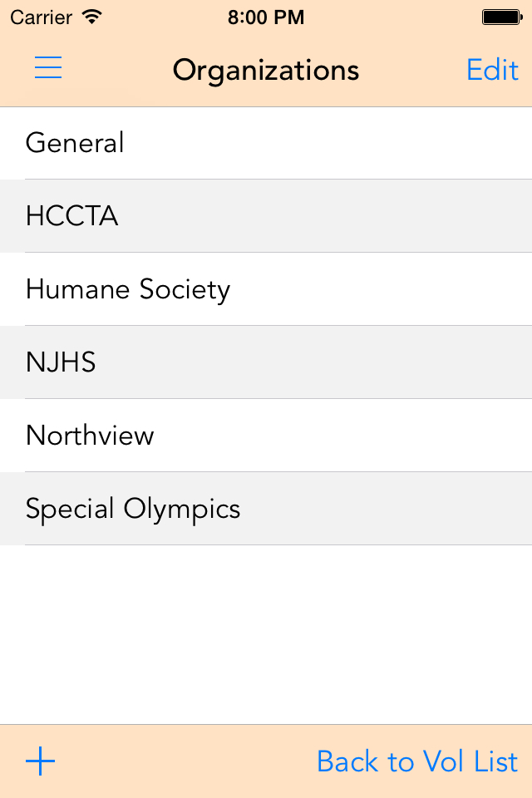The width and height of the screenshot is (532, 798).
Task: Tap the battery indicator icon
Action: [x=500, y=17]
